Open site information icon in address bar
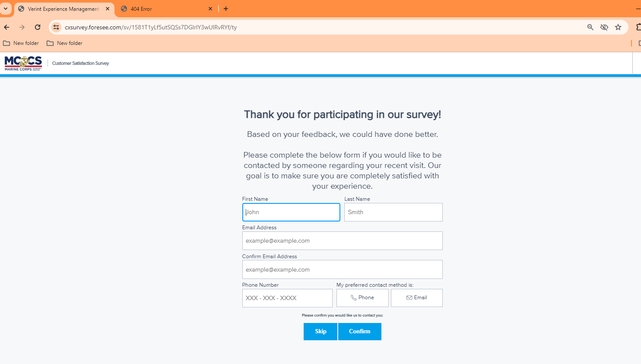 (56, 27)
